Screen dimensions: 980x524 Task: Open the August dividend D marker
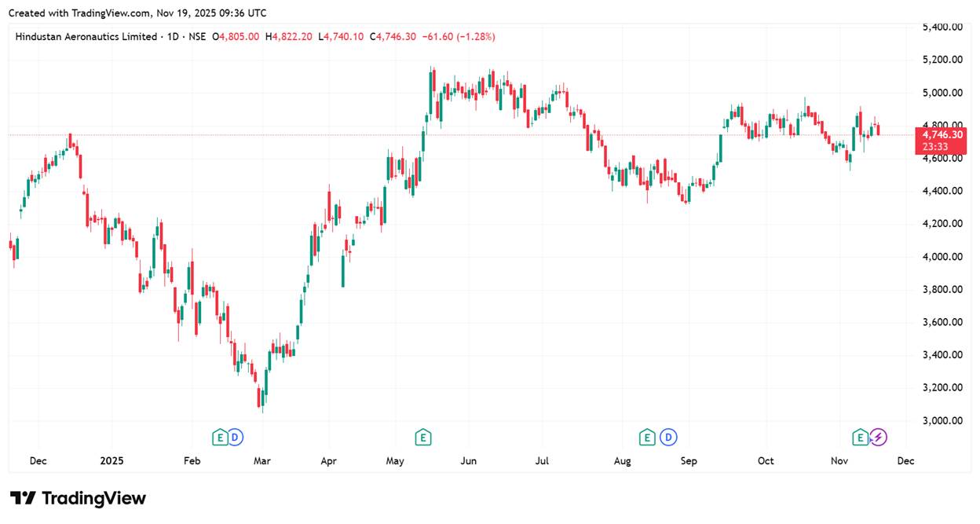(669, 437)
